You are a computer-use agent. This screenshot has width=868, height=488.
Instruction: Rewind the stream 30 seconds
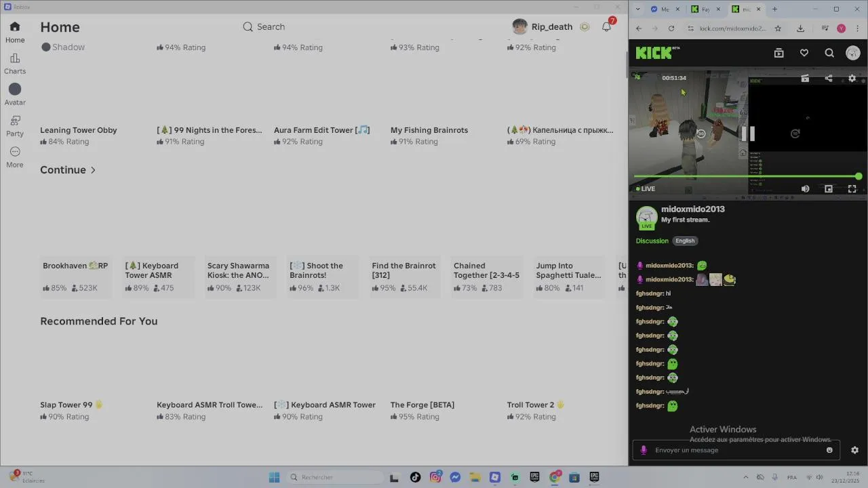click(701, 134)
